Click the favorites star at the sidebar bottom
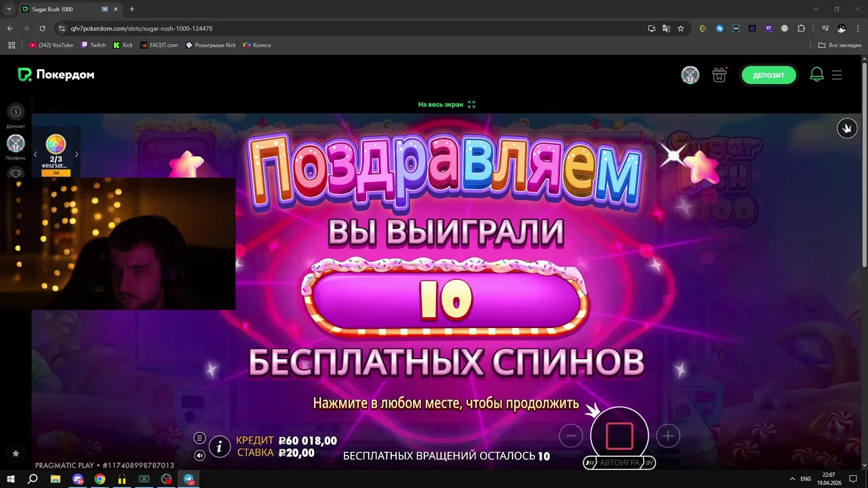The image size is (868, 488). pyautogui.click(x=16, y=453)
